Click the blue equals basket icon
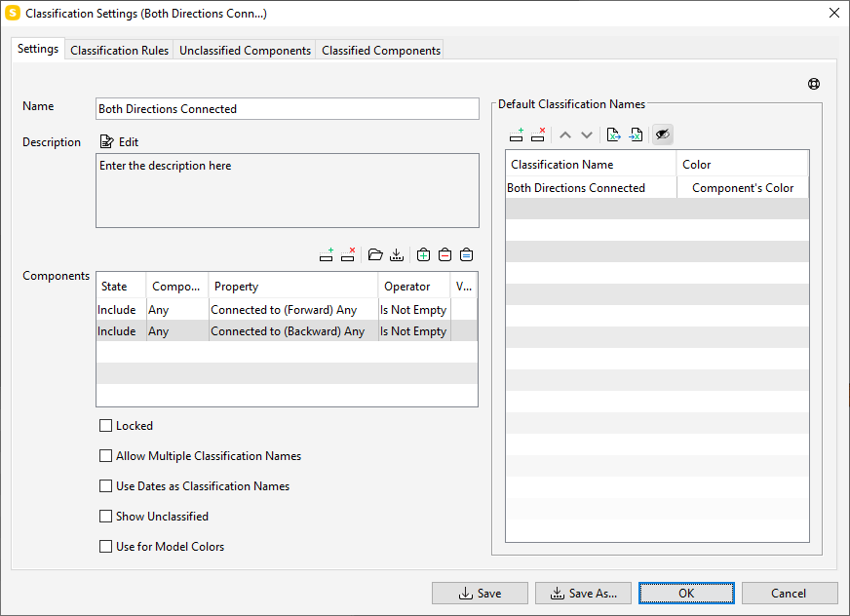Image resolution: width=850 pixels, height=616 pixels. point(467,254)
